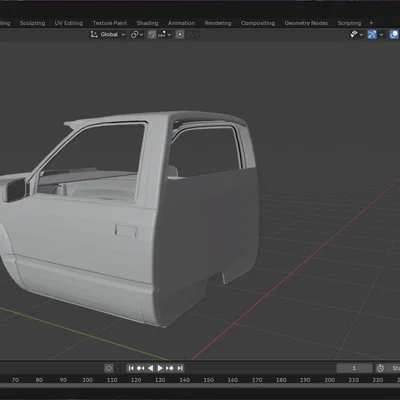Open the transform pivot point dropdown
The image size is (400, 400).
pyautogui.click(x=137, y=34)
